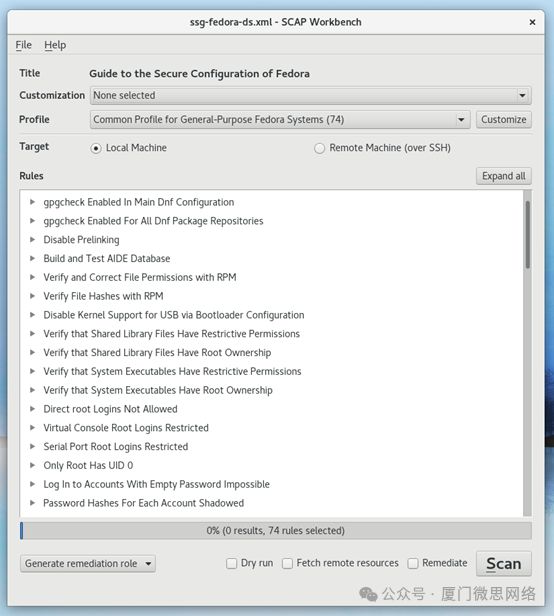Start the Scan
This screenshot has width=554, height=616.
click(504, 564)
